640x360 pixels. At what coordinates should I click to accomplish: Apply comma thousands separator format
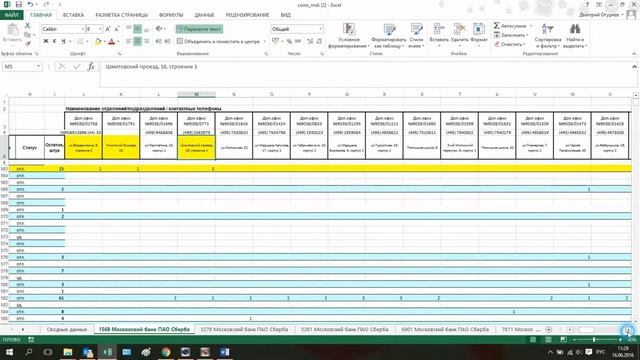pos(298,41)
